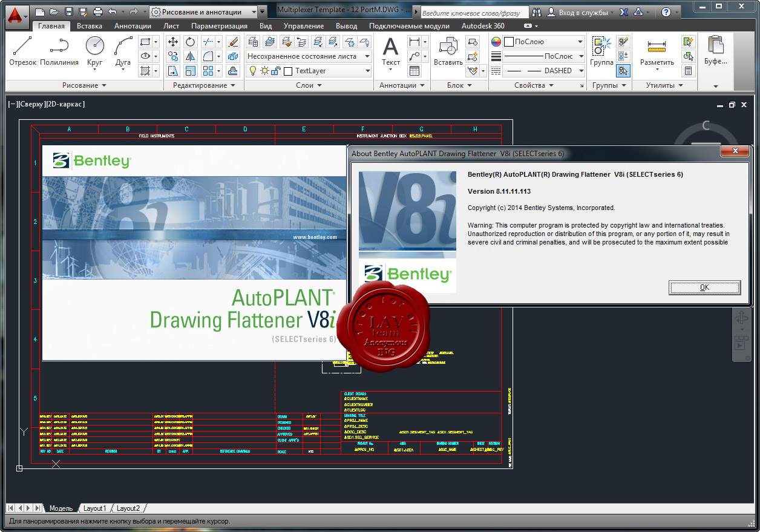Screen dimensions: 760x532
Task: Open the calculator icon in Утилиты
Action: pyautogui.click(x=688, y=71)
